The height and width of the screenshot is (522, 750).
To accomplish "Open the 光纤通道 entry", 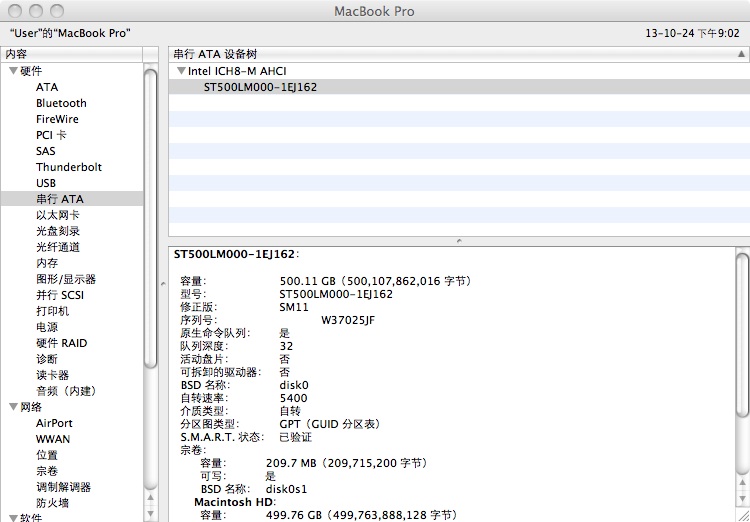I will pos(57,247).
